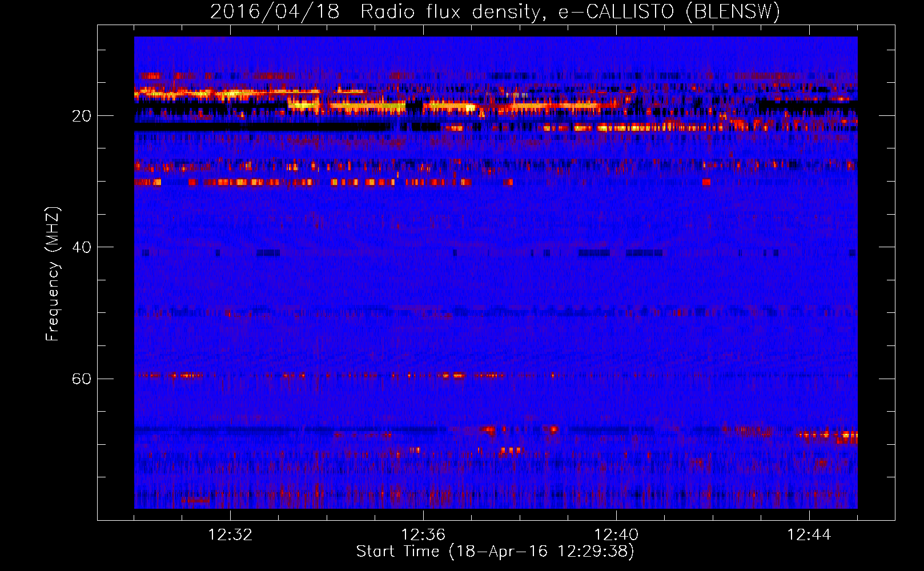Select the '20' frequency axis label

(81, 116)
